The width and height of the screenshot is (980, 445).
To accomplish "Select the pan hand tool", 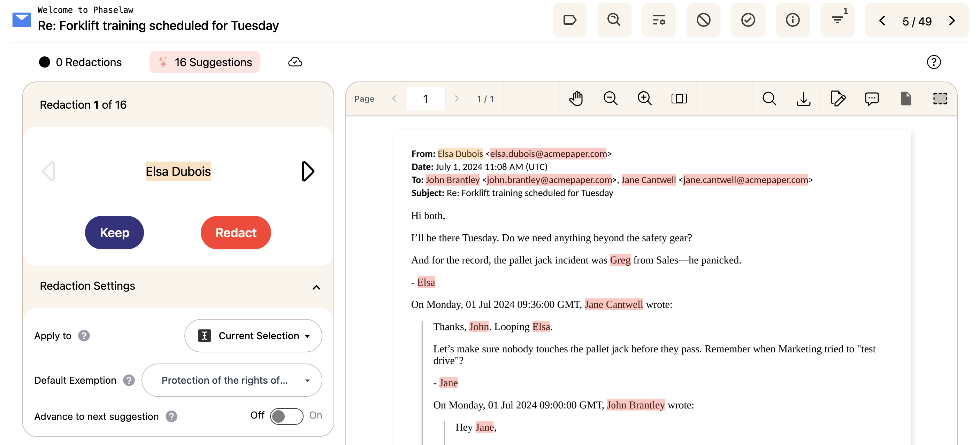I will (576, 99).
